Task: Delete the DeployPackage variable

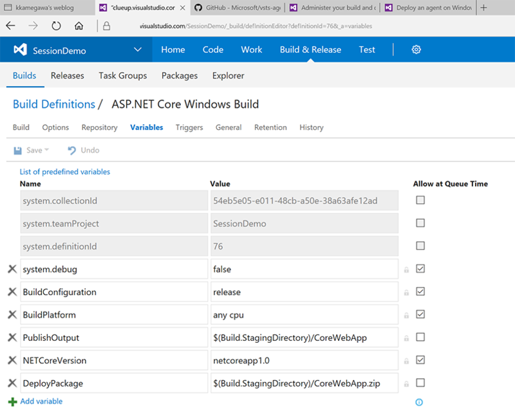Action: tap(12, 383)
